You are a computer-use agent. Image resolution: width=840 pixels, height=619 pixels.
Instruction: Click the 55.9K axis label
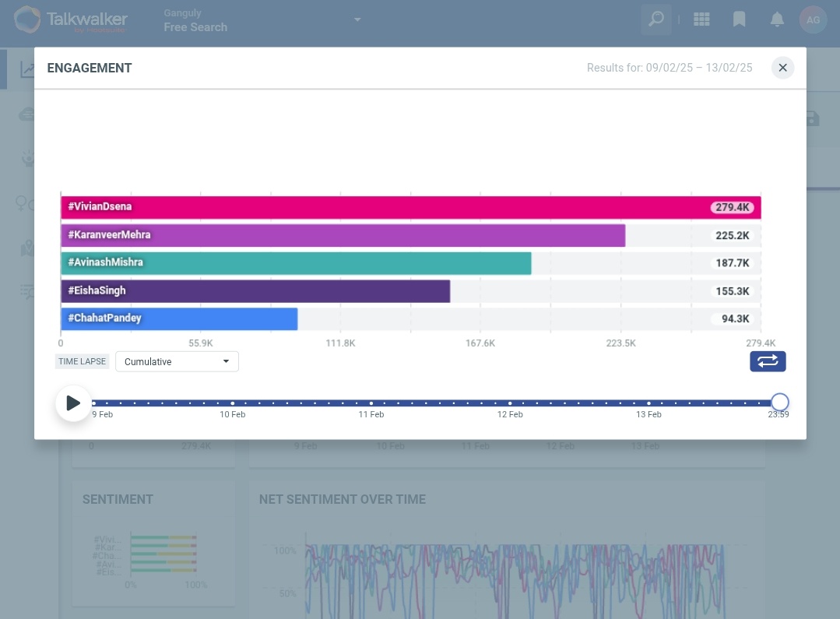[201, 343]
